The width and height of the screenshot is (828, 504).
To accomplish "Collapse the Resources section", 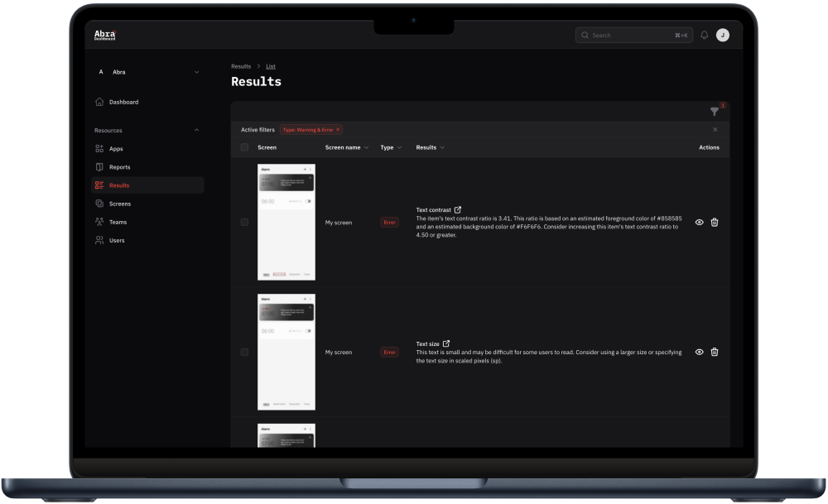I will [196, 131].
